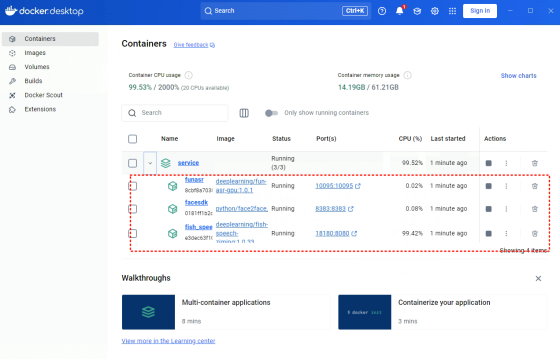
Task: Open the settings gear icon
Action: [435, 11]
